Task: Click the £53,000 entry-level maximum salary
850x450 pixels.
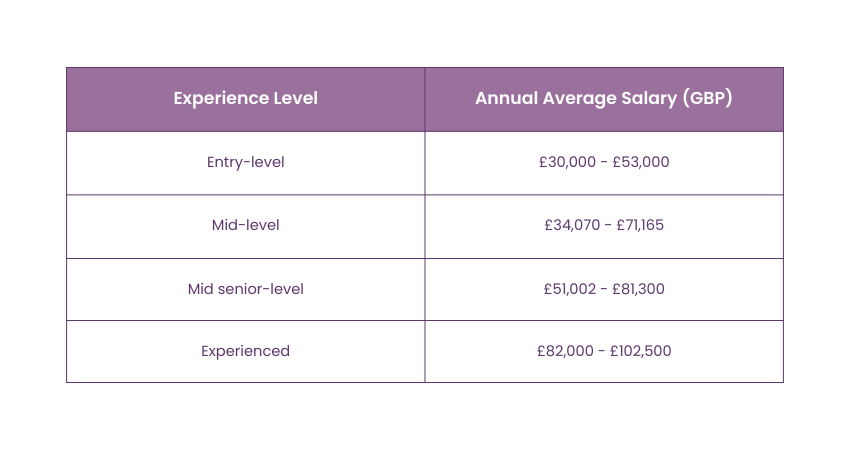Action: (641, 162)
